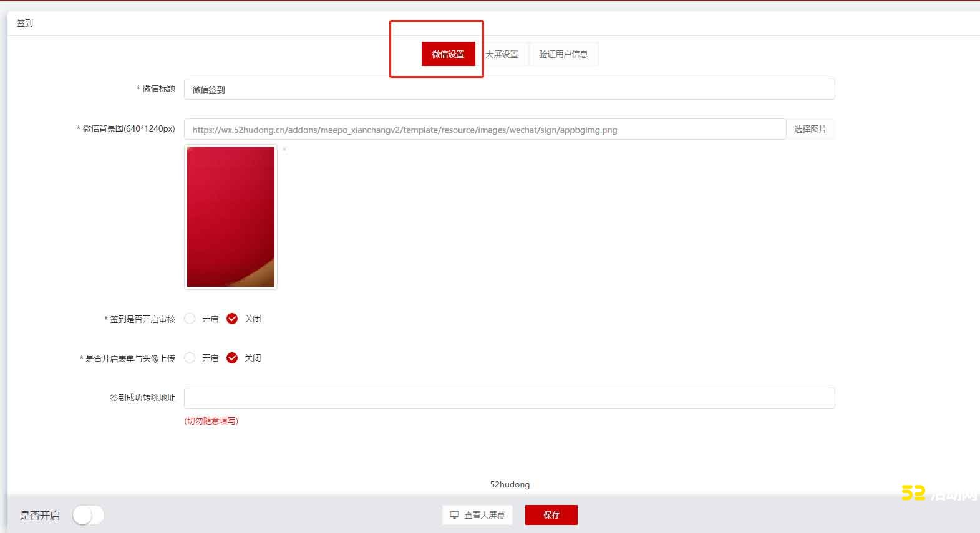Click the 查看大屏幕 button
980x533 pixels.
[477, 515]
